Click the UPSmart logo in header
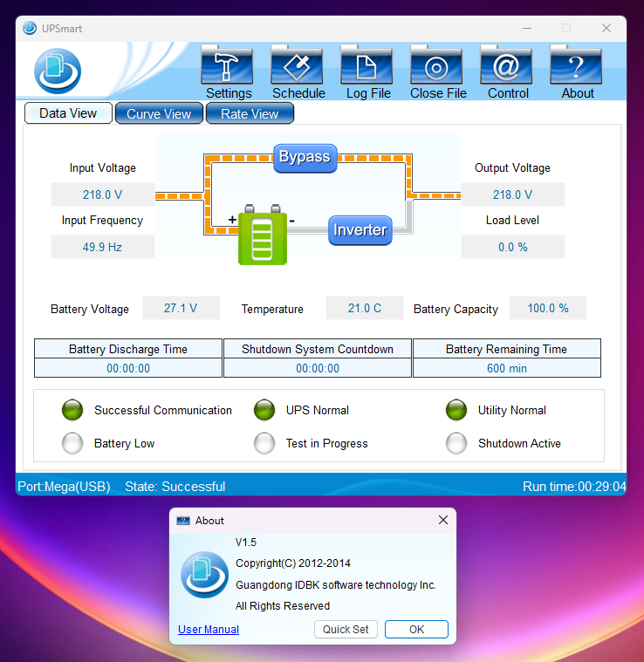This screenshot has width=644, height=662. point(58,71)
